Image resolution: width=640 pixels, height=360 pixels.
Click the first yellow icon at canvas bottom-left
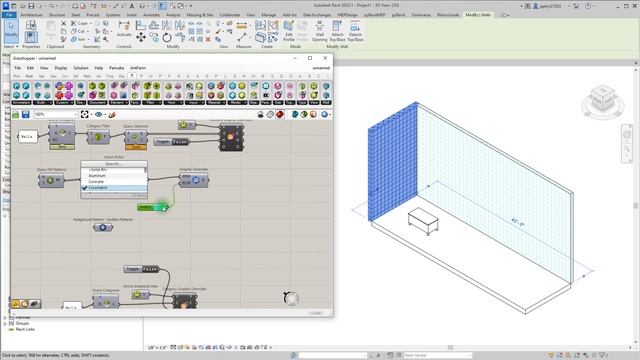point(16,304)
